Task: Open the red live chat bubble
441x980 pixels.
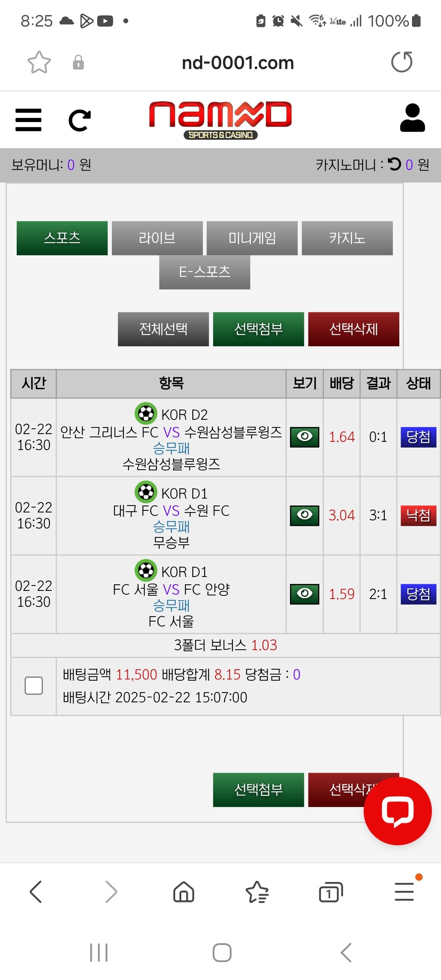Action: point(397,811)
